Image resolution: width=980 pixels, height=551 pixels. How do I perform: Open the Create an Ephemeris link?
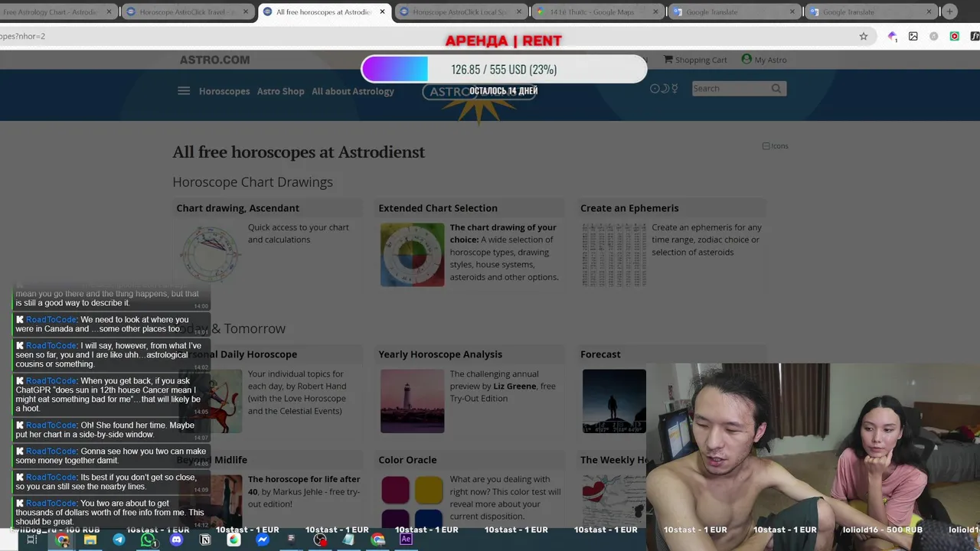point(629,208)
